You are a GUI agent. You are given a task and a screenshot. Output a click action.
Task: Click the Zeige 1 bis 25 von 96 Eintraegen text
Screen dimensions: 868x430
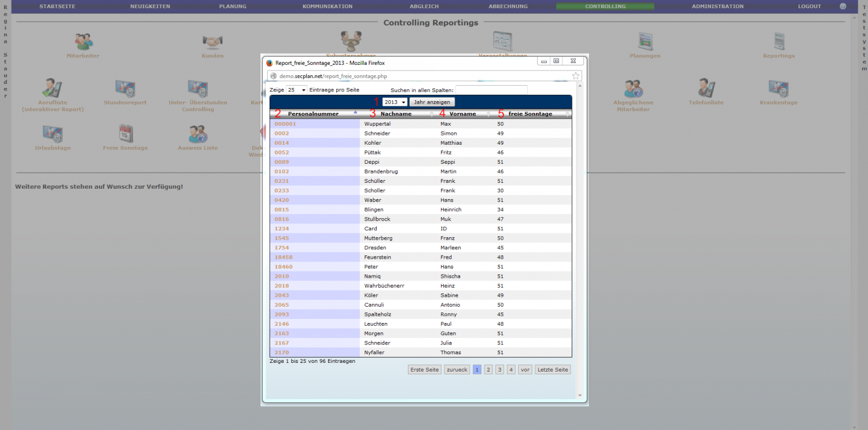(x=312, y=361)
